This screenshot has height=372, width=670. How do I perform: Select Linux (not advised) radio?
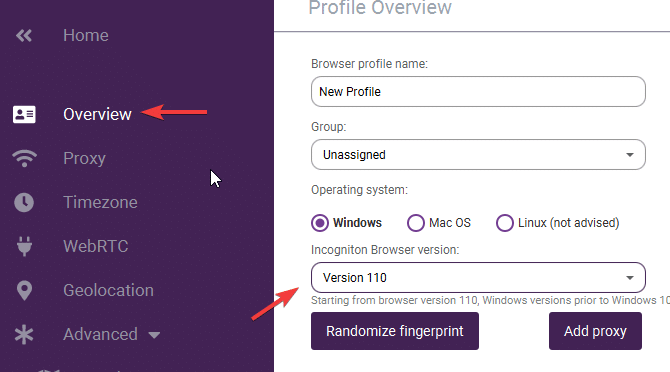click(505, 223)
